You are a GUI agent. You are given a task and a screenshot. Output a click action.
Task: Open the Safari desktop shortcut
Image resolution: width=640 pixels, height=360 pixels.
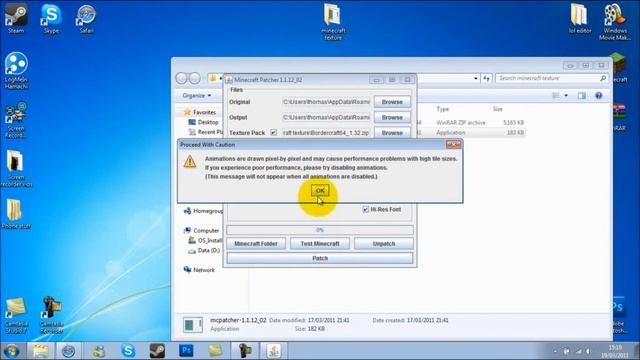pos(86,18)
